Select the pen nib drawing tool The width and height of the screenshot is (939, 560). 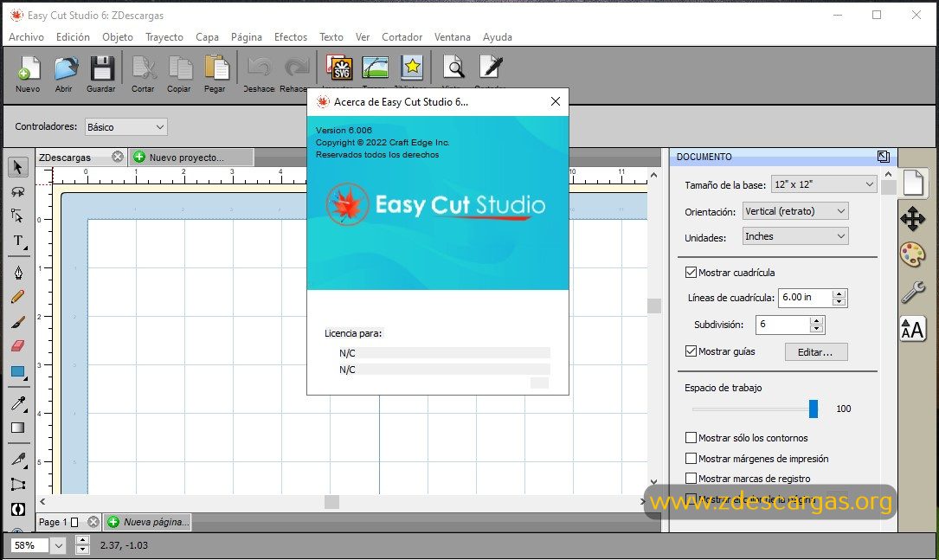[18, 273]
